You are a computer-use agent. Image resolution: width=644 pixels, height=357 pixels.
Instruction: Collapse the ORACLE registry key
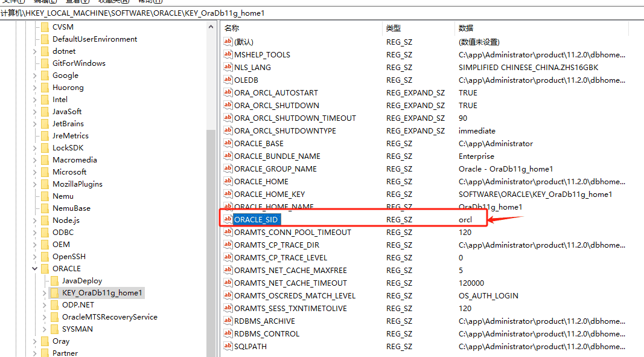34,268
